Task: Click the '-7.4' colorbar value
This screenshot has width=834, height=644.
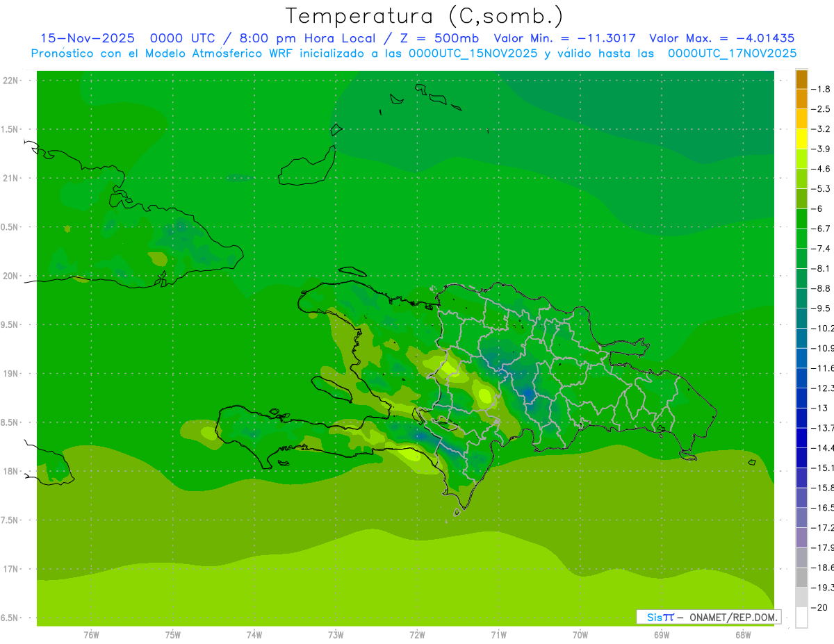Action: (x=821, y=248)
